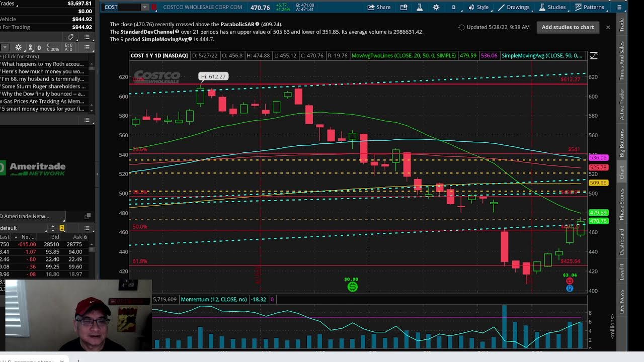Click the Hi: 612.27 price label
This screenshot has width=644, height=362.
coord(213,76)
